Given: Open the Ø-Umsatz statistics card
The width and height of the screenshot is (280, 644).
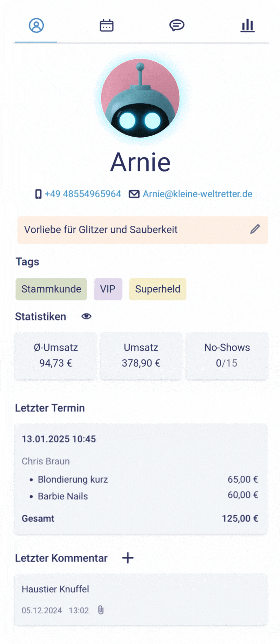Looking at the screenshot, I should [x=55, y=356].
